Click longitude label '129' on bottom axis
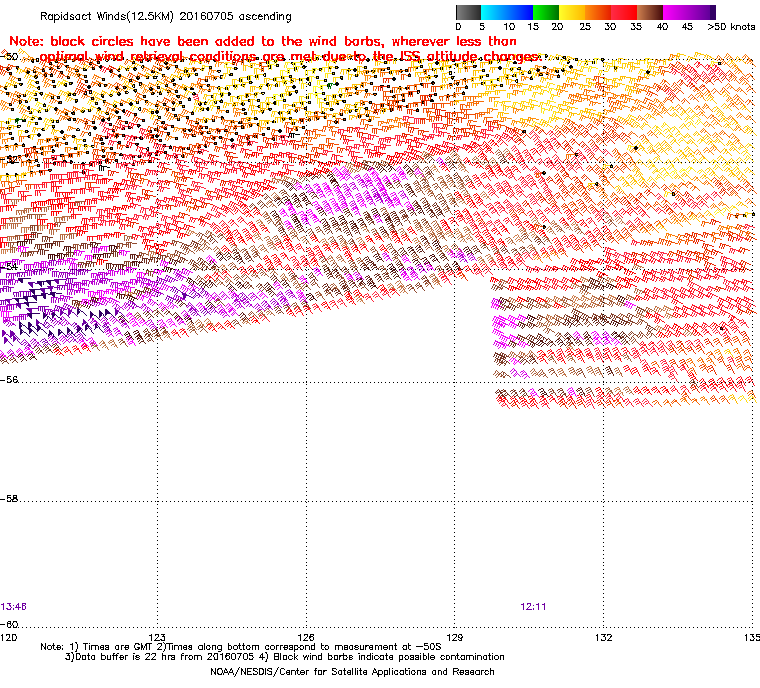This screenshot has width=760, height=688. pos(455,637)
